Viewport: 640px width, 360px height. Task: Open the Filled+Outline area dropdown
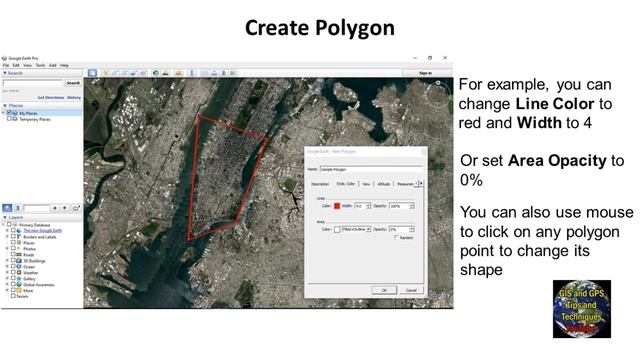click(x=356, y=229)
